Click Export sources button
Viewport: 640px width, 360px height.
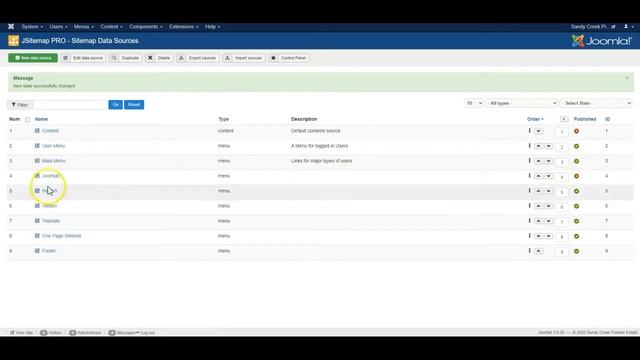pos(198,58)
